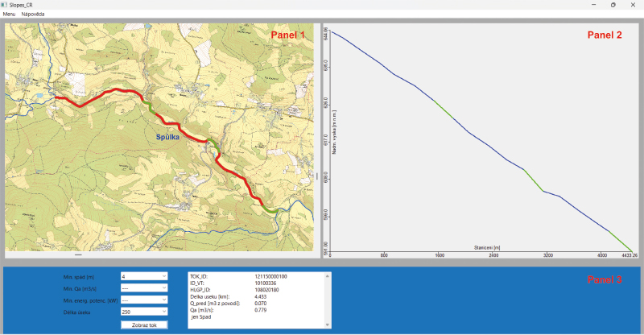Click the restore window button

(x=613, y=5)
